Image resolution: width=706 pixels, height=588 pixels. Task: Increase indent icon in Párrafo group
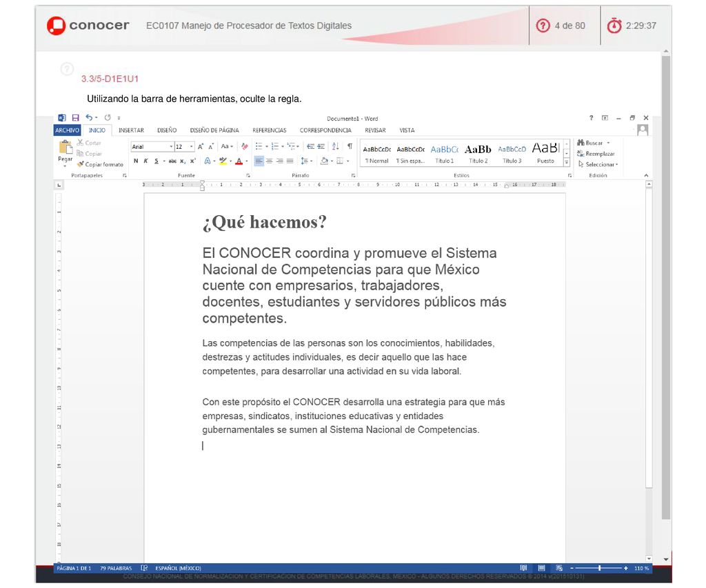pos(321,146)
